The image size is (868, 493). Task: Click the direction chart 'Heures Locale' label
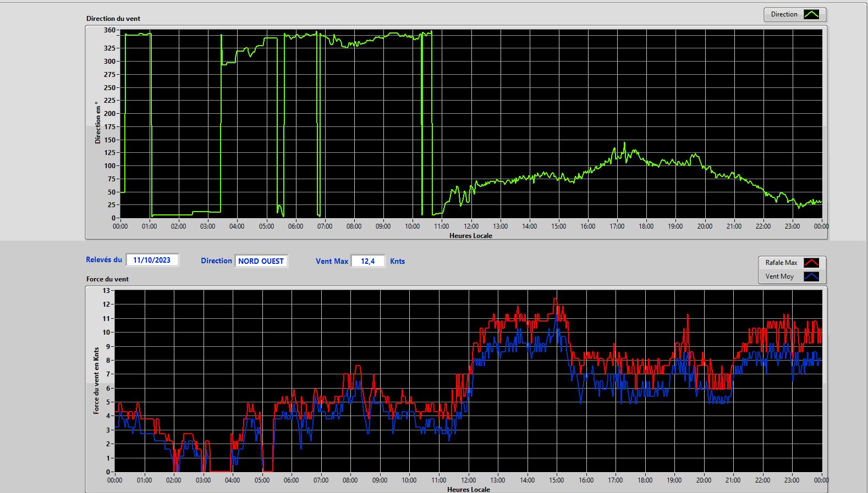pos(471,235)
